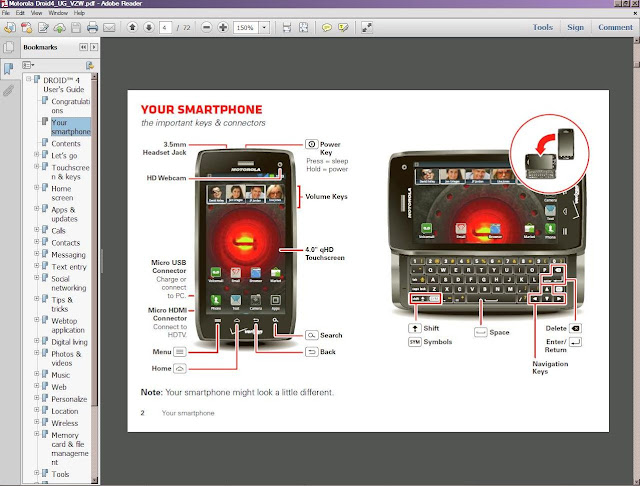
Task: Open the Personalize bookmark
Action: (x=69, y=399)
